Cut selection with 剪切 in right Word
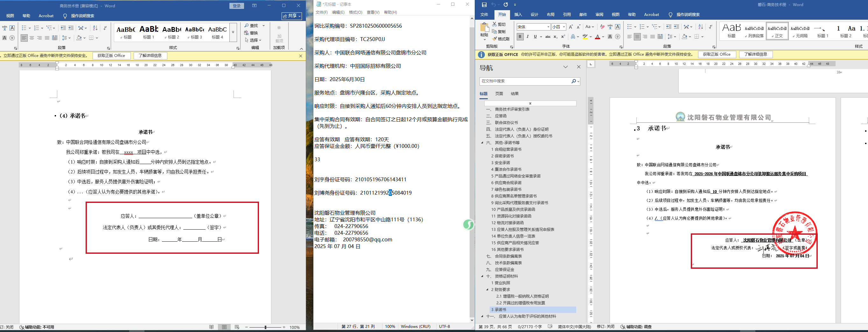The height and width of the screenshot is (332, 868). pyautogui.click(x=499, y=24)
